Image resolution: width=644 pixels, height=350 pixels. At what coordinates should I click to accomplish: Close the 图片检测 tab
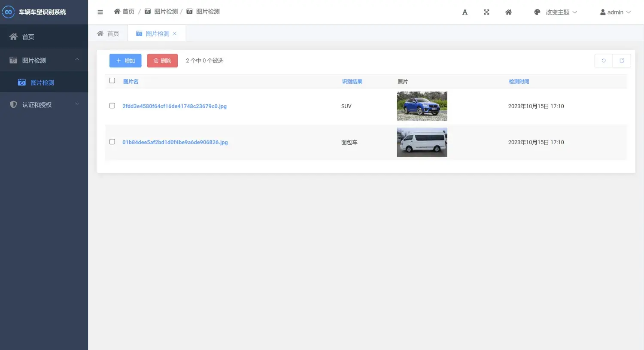pos(174,33)
